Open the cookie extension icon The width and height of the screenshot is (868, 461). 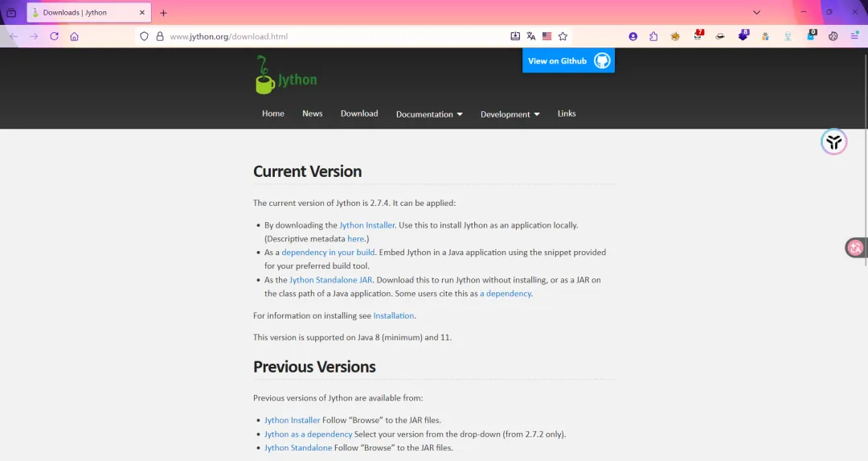[833, 36]
